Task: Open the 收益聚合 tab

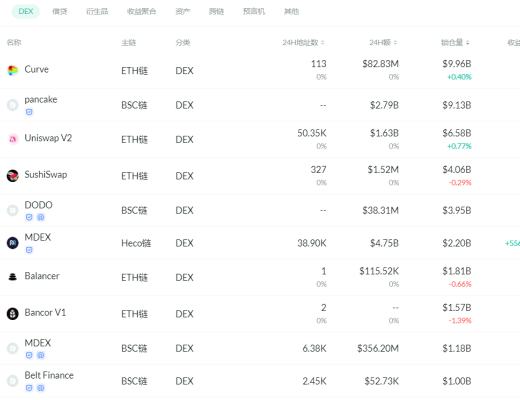Action: click(141, 12)
